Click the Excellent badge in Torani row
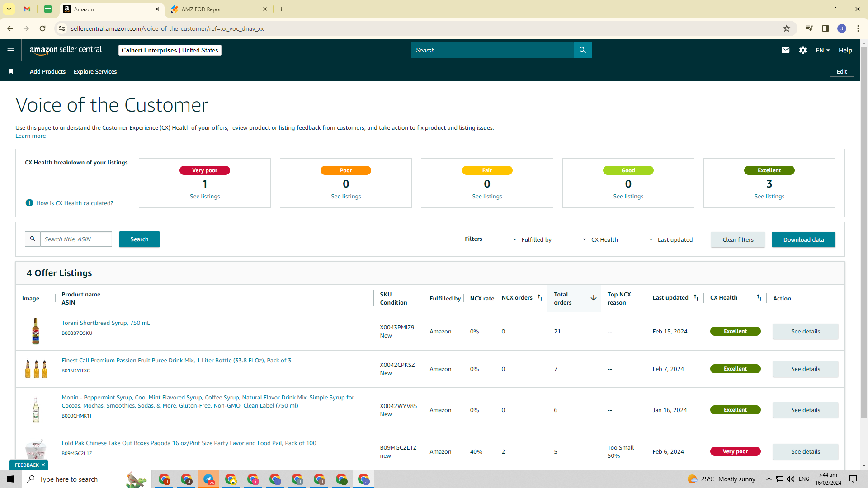868x488 pixels. (x=735, y=331)
